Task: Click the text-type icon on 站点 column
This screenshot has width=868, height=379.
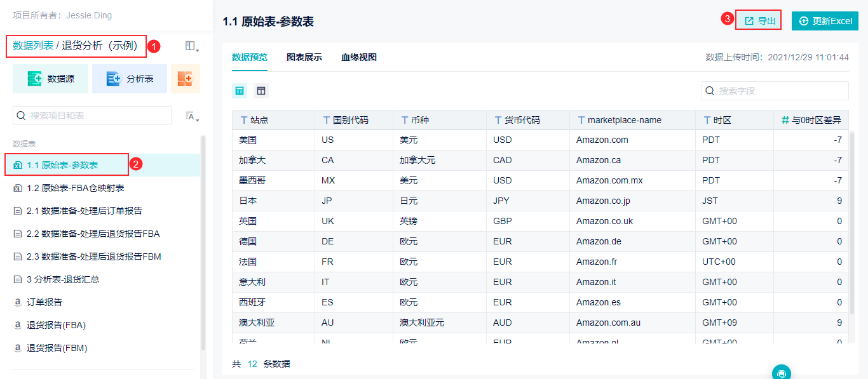Action: (243, 120)
